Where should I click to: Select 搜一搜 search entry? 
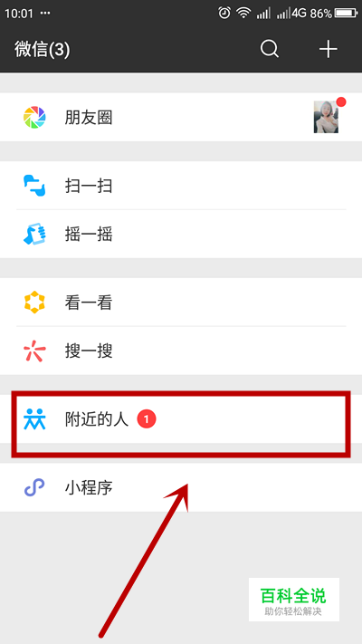coord(181,351)
